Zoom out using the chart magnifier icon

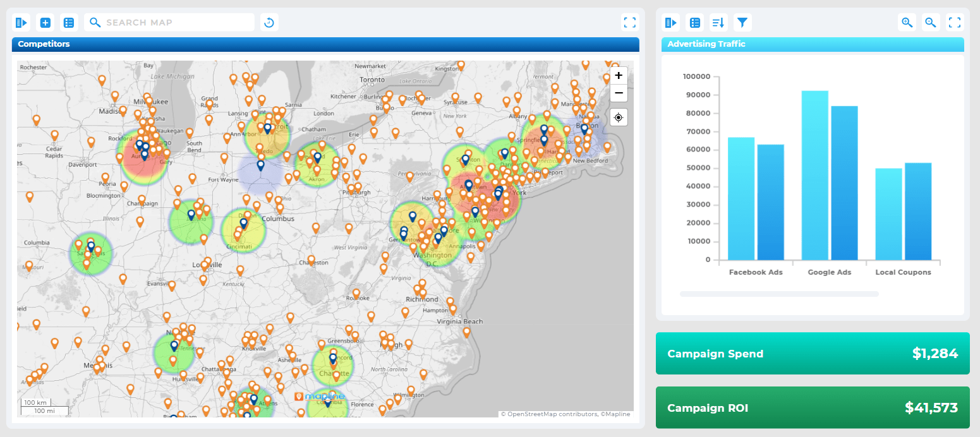point(930,22)
